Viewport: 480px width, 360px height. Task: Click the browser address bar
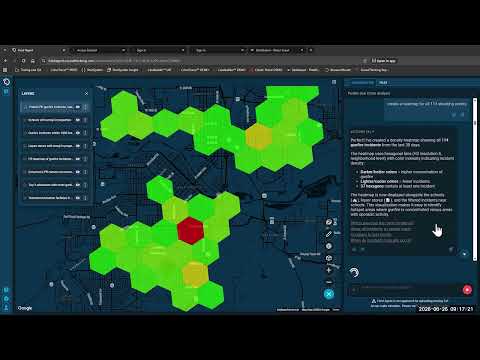pyautogui.click(x=200, y=61)
